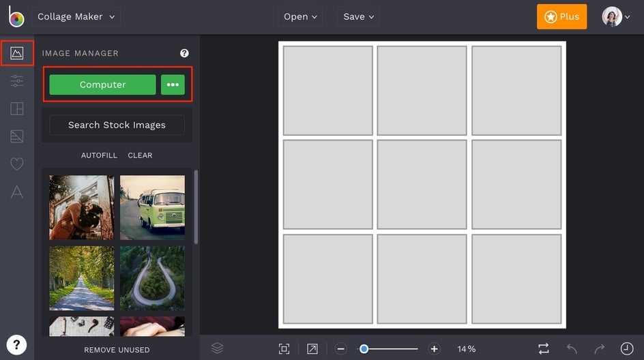The width and height of the screenshot is (644, 360).
Task: Select the middle-right collage cell
Action: click(516, 184)
